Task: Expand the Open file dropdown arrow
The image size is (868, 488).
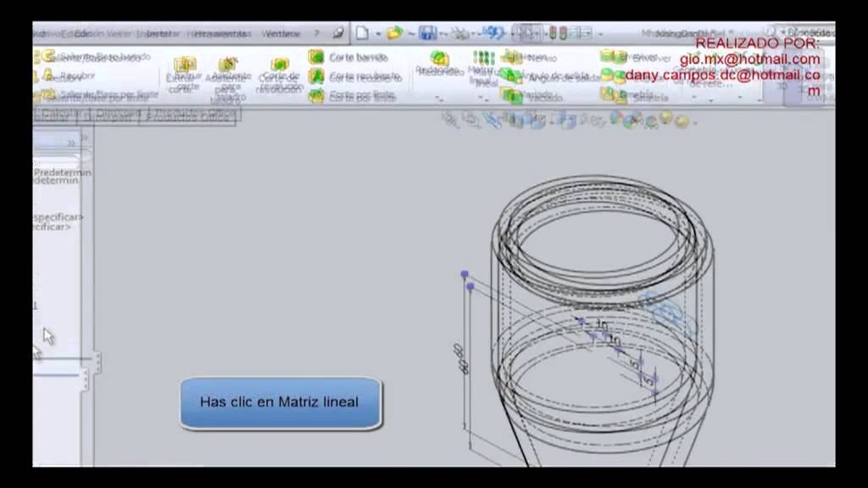Action: point(411,34)
